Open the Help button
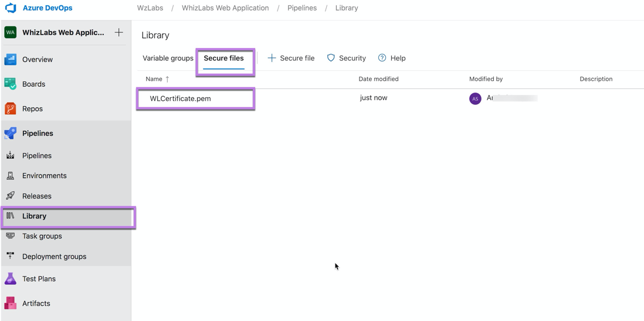644x321 pixels. pos(392,58)
